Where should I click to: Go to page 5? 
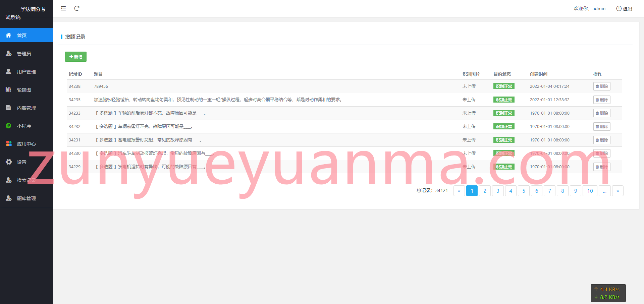(524, 191)
